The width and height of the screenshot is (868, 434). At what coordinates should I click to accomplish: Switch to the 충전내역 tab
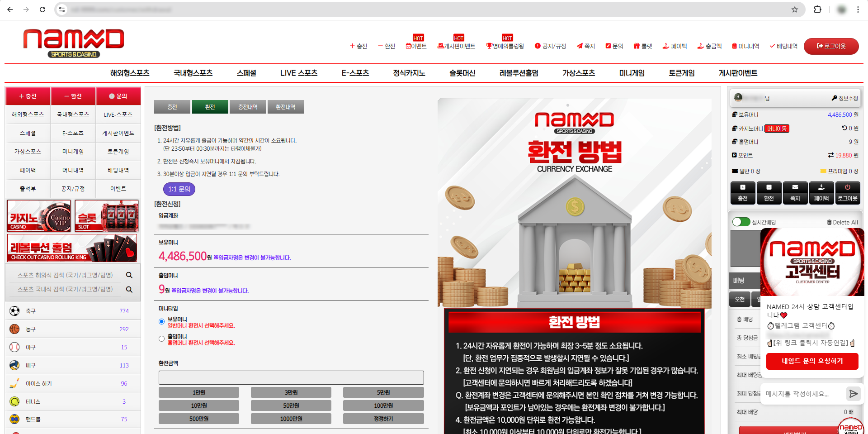(x=248, y=107)
